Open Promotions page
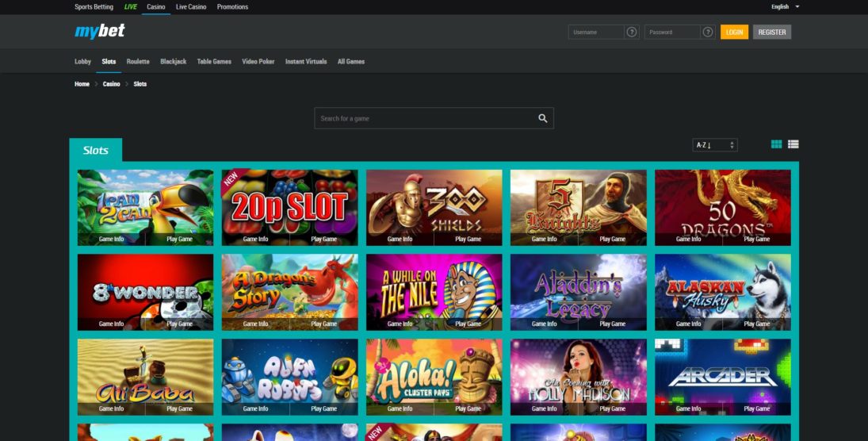868x441 pixels. coord(232,6)
